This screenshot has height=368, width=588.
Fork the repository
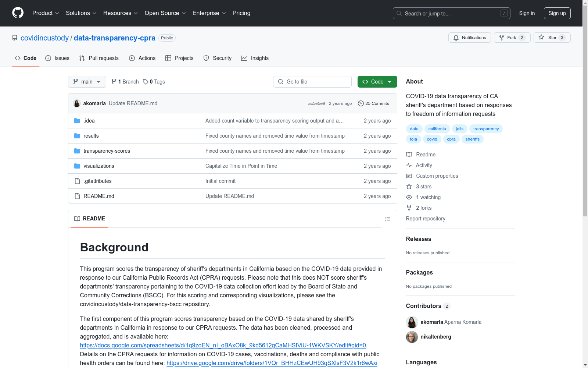[x=512, y=38]
